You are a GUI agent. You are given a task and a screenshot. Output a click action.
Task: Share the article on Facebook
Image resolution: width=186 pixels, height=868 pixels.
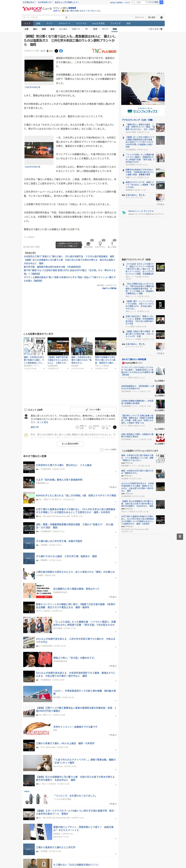click(x=61, y=51)
